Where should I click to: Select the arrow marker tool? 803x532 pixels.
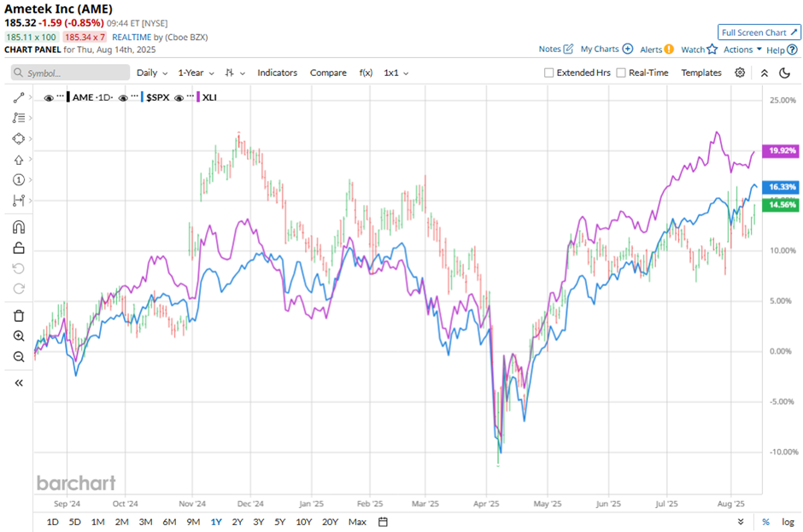pos(19,160)
